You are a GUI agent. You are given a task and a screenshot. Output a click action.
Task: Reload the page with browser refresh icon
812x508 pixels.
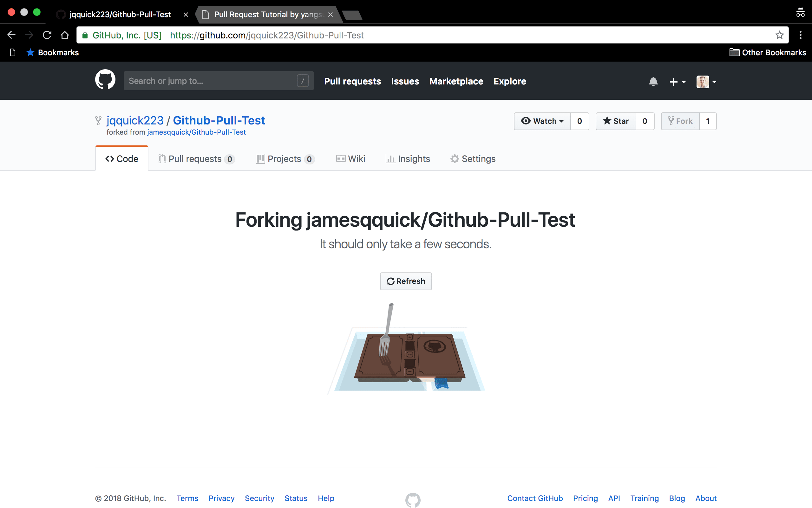point(47,35)
